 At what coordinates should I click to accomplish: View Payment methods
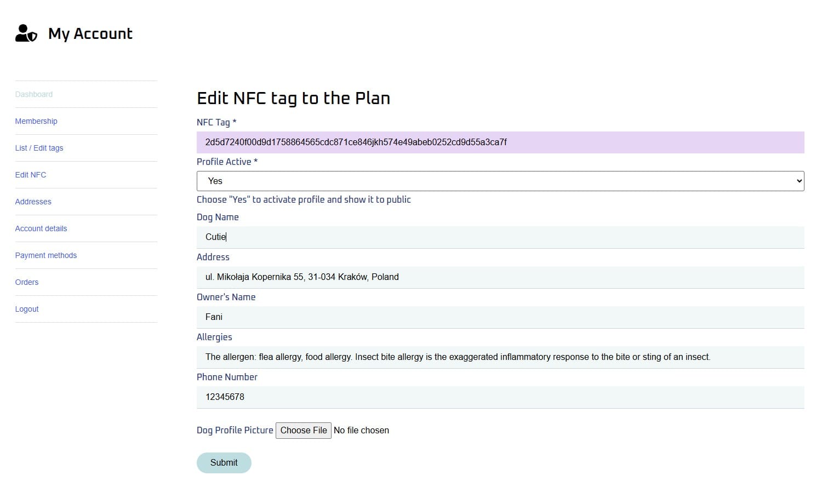click(46, 255)
